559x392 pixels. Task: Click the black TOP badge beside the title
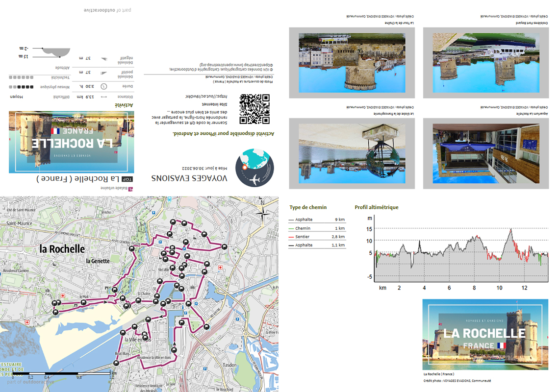tap(127, 179)
